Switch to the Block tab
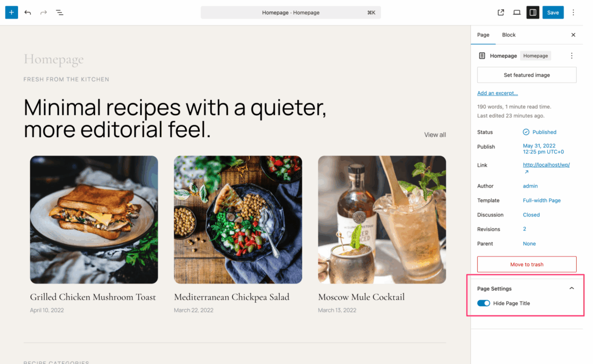593x364 pixels. 508,35
